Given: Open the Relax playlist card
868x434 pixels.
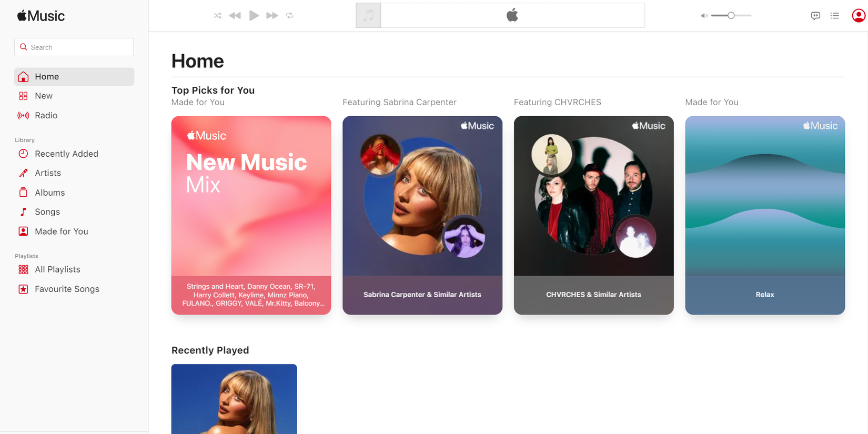Looking at the screenshot, I should click(x=765, y=215).
